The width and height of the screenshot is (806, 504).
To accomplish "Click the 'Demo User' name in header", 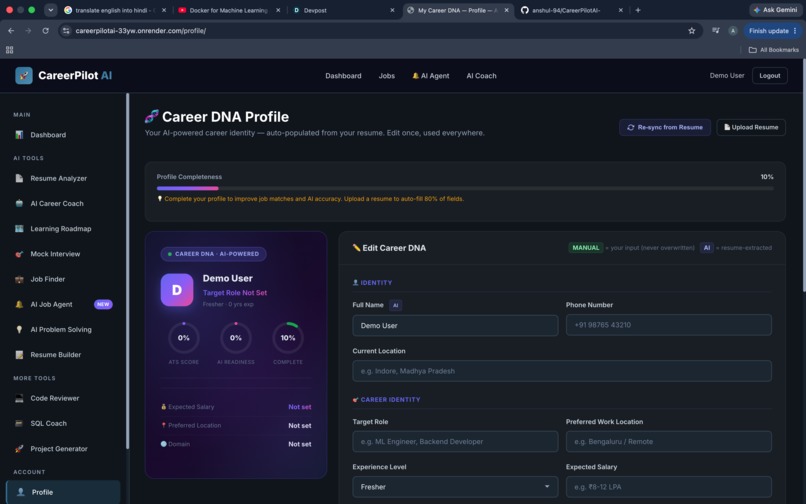I will coord(727,76).
